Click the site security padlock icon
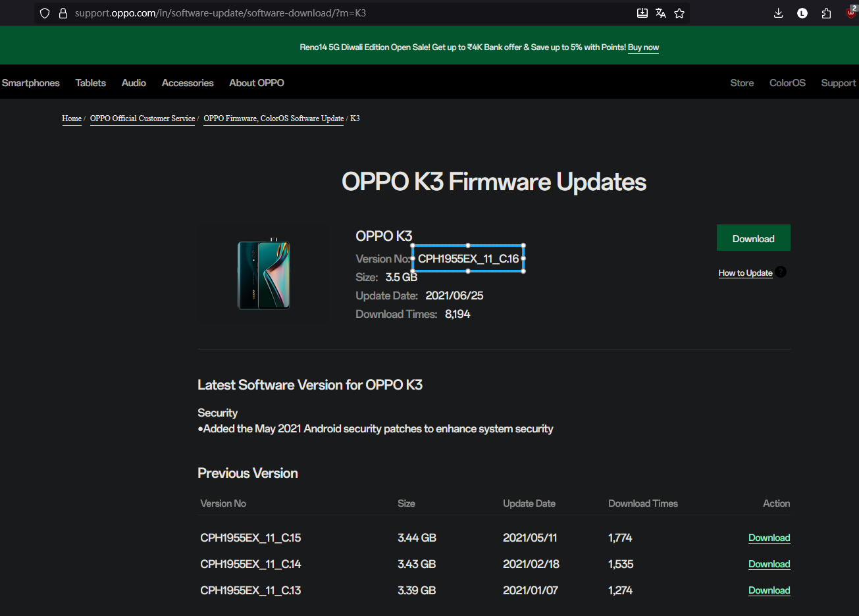This screenshot has height=616, width=859. (x=63, y=13)
